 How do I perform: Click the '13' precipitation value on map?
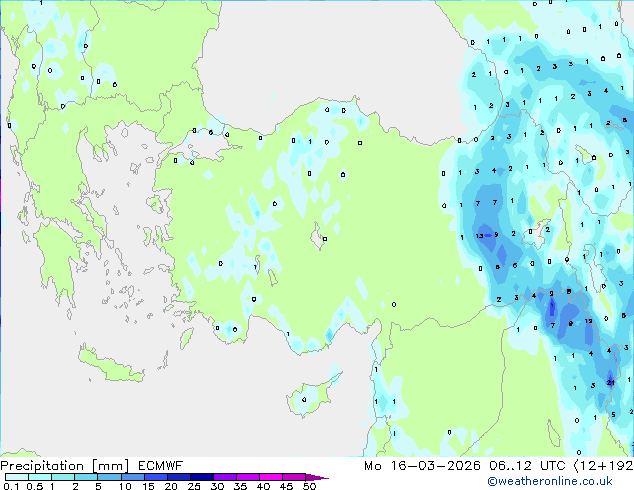[x=480, y=236]
